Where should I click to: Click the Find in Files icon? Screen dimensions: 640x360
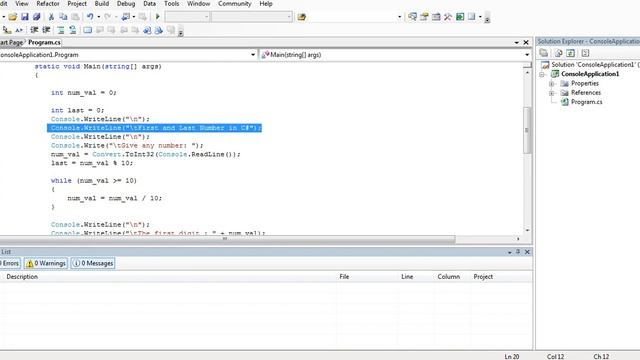click(302, 17)
